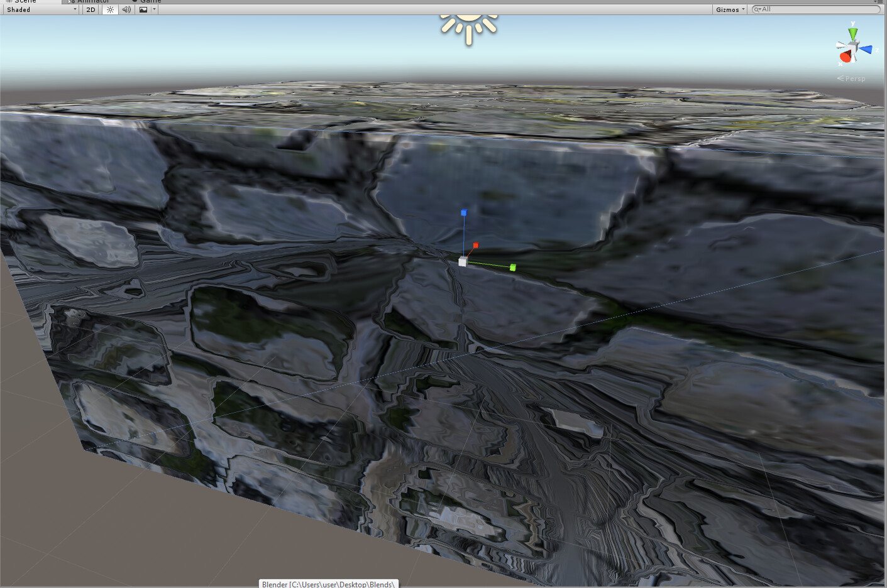This screenshot has height=588, width=887.
Task: Toggle the scene effects icon
Action: click(x=143, y=9)
